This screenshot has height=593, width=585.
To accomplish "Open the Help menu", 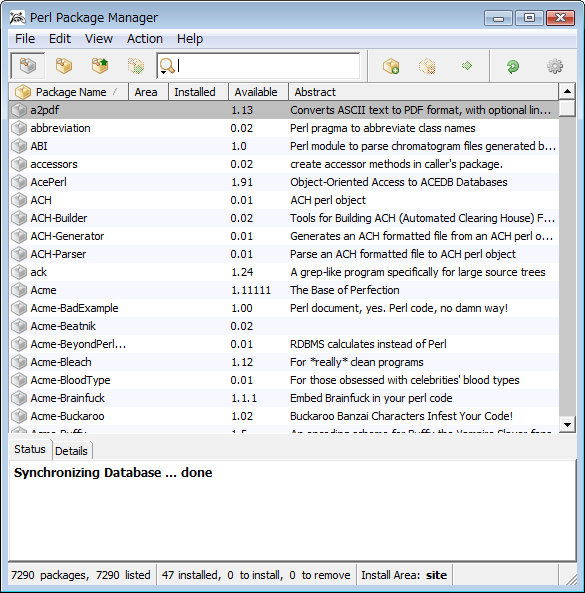I will [x=190, y=39].
